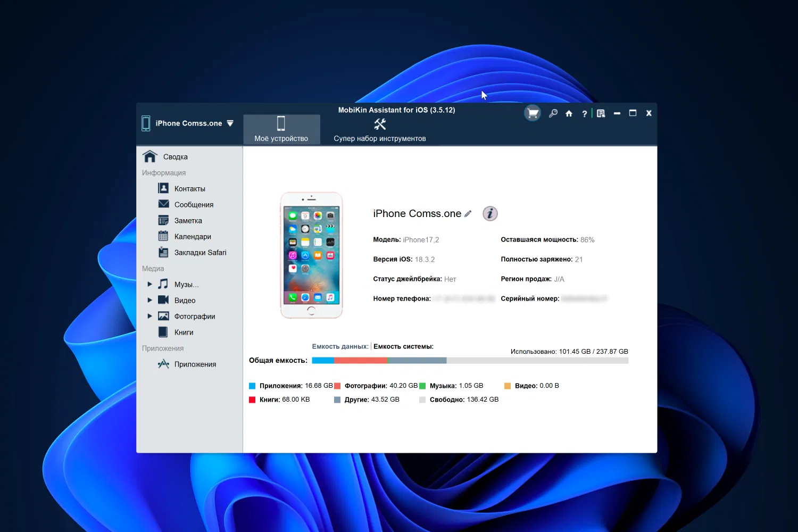Screen dimensions: 798x532
Task: Minimize the MobiKin window
Action: pos(617,113)
